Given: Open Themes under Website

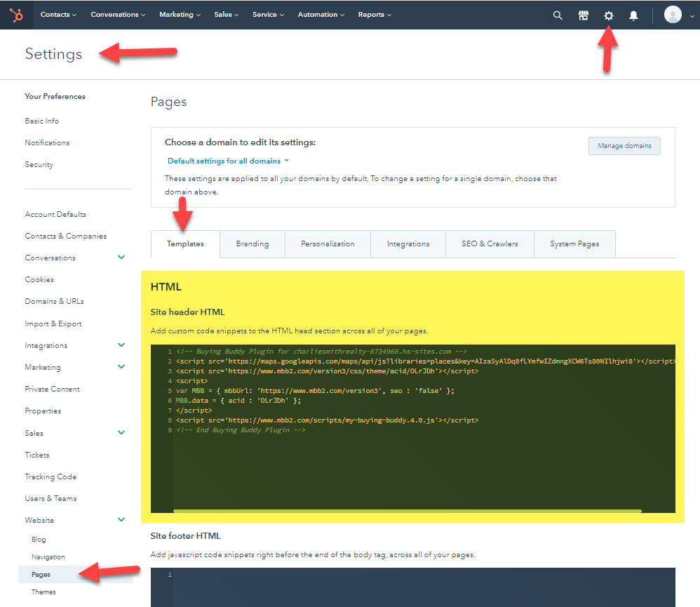Looking at the screenshot, I should tap(43, 592).
